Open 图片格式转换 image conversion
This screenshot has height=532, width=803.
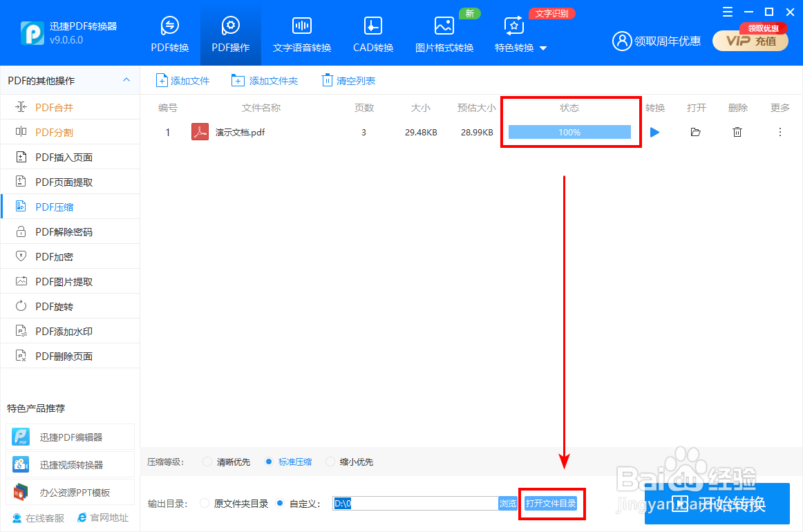click(x=444, y=32)
